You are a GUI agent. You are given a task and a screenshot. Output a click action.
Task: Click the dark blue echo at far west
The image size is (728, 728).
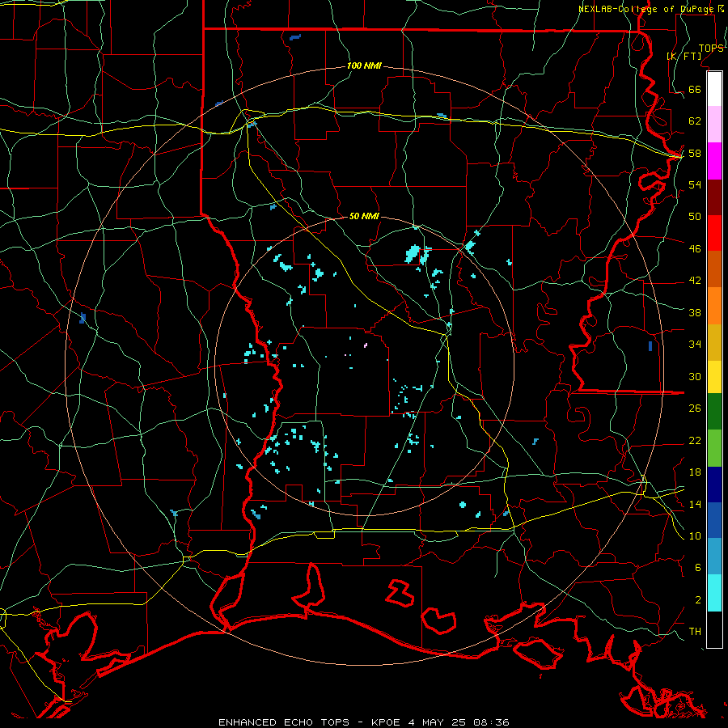(83, 318)
